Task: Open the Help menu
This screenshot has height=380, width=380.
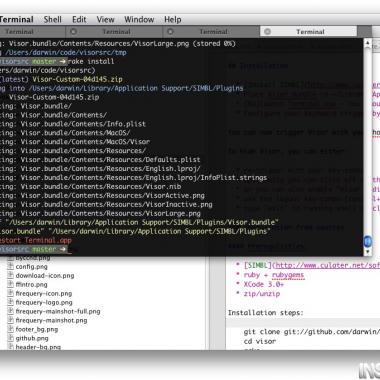Action: tap(173, 20)
